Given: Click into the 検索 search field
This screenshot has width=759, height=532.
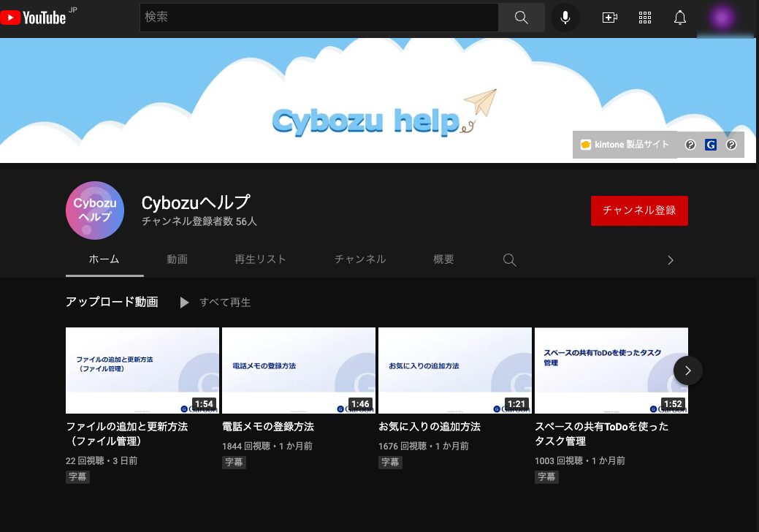Looking at the screenshot, I should pyautogui.click(x=319, y=18).
